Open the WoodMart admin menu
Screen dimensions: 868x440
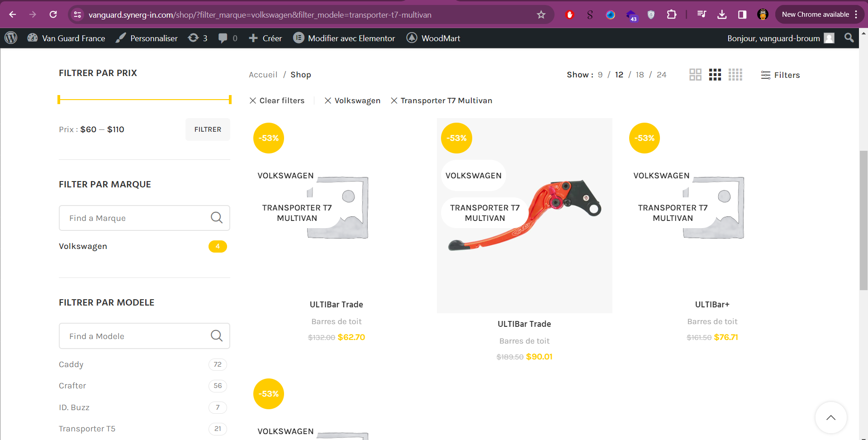[x=433, y=38]
